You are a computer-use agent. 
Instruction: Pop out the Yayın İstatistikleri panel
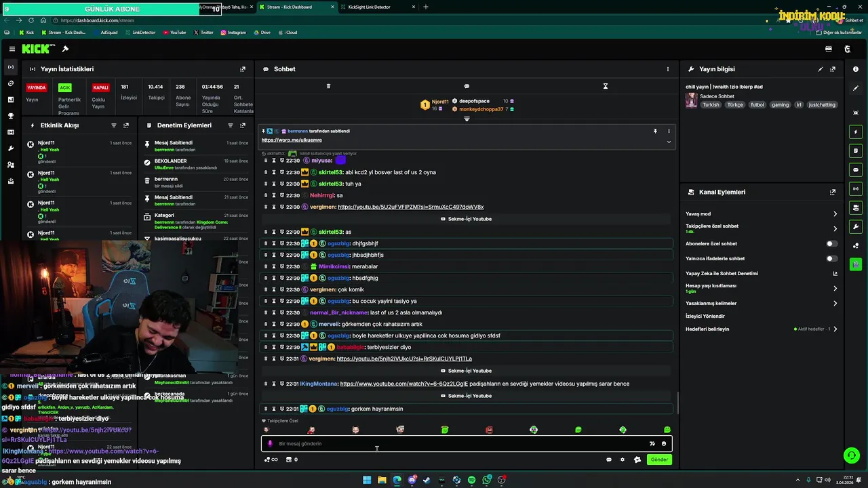pos(243,69)
